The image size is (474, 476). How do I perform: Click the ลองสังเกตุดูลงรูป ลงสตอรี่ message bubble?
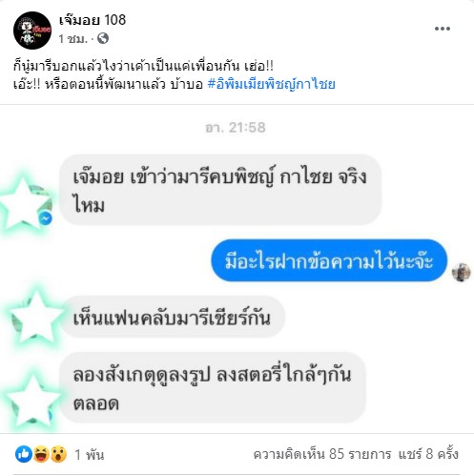pos(213,387)
